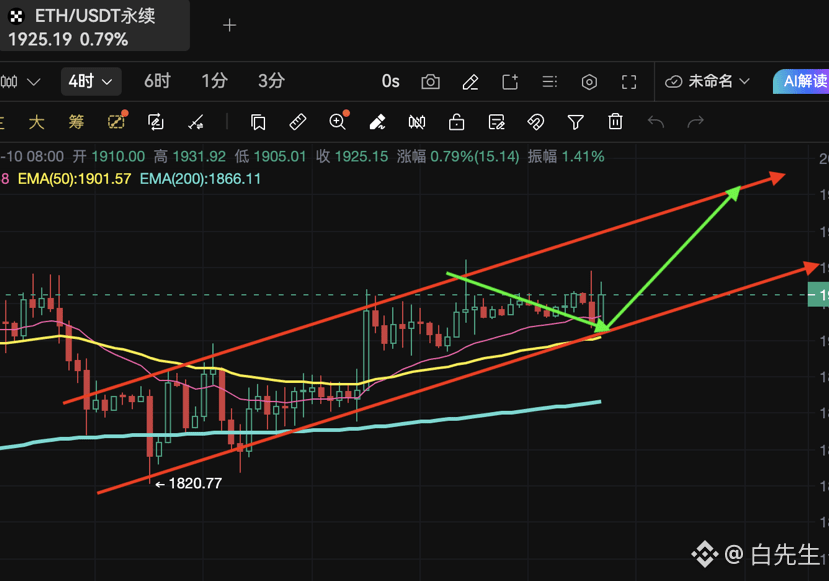Select the brush highlighter tool

(377, 122)
